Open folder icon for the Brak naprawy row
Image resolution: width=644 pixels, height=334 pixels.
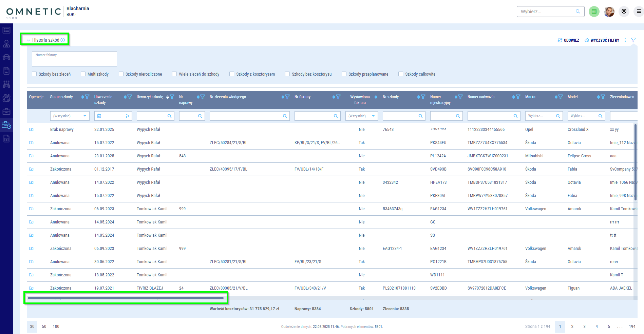pyautogui.click(x=31, y=130)
